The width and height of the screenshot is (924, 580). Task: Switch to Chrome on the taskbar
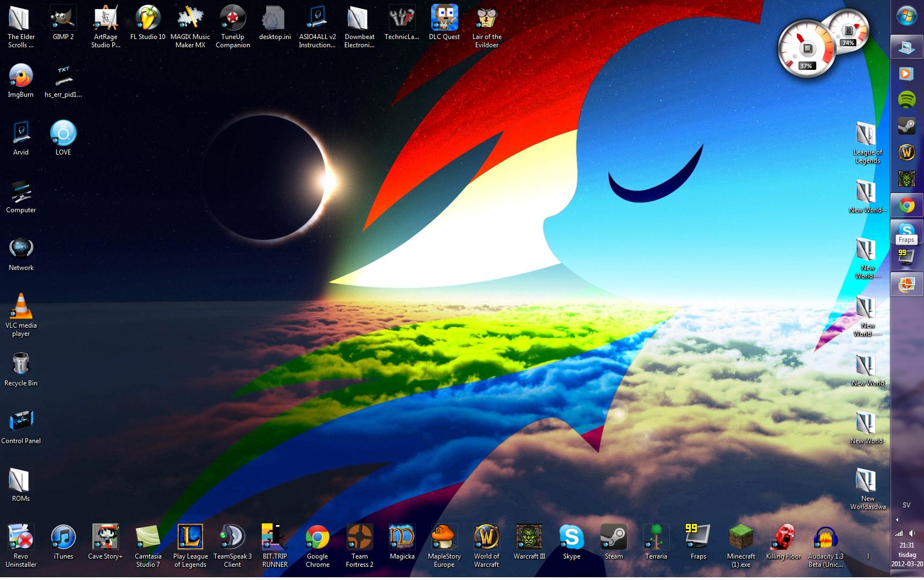click(x=906, y=206)
